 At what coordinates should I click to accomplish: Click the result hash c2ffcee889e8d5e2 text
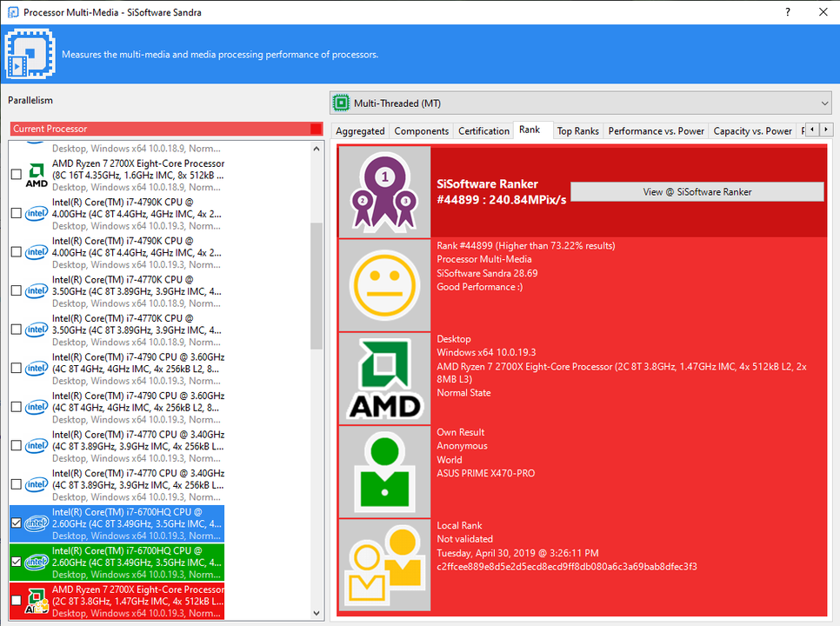[567, 567]
